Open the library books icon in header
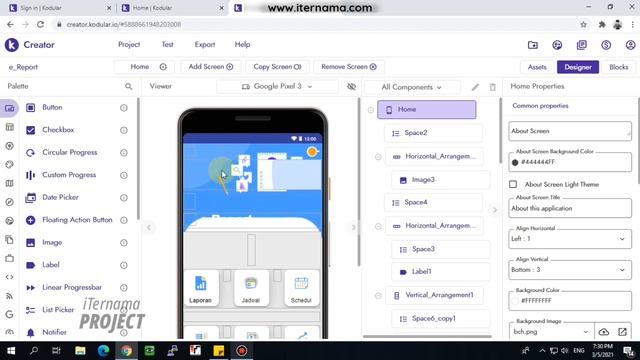This screenshot has height=360, width=640. 582,45
